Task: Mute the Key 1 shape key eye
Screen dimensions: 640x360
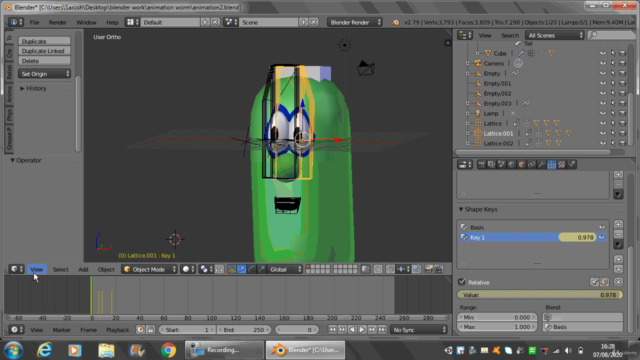Action: (602, 237)
